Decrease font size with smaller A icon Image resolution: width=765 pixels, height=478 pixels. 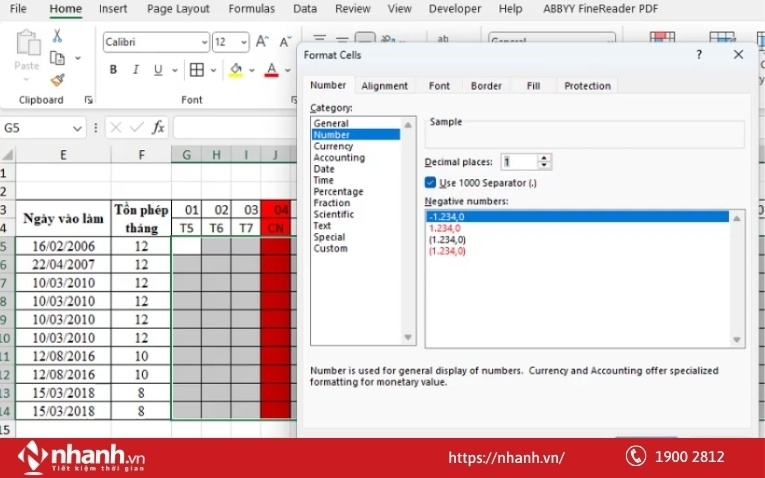coord(285,42)
